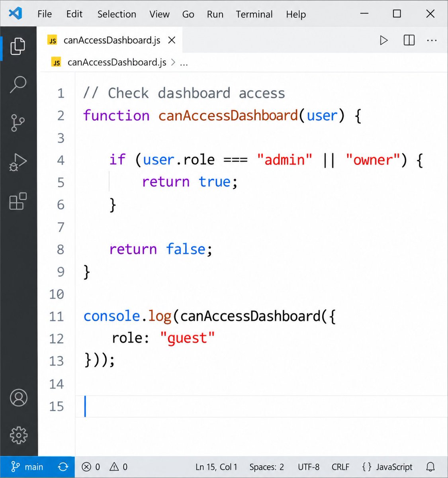Screen dimensions: 448x478
Task: Open the Run menu
Action: 215,14
